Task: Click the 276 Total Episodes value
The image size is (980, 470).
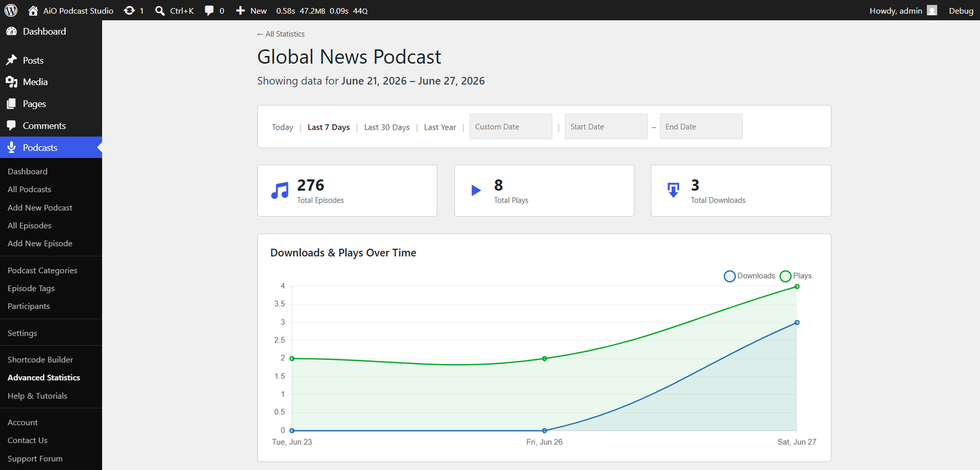Action: point(311,185)
